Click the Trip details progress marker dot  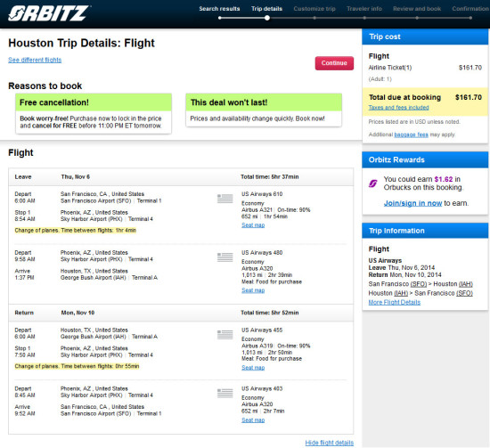pos(267,18)
